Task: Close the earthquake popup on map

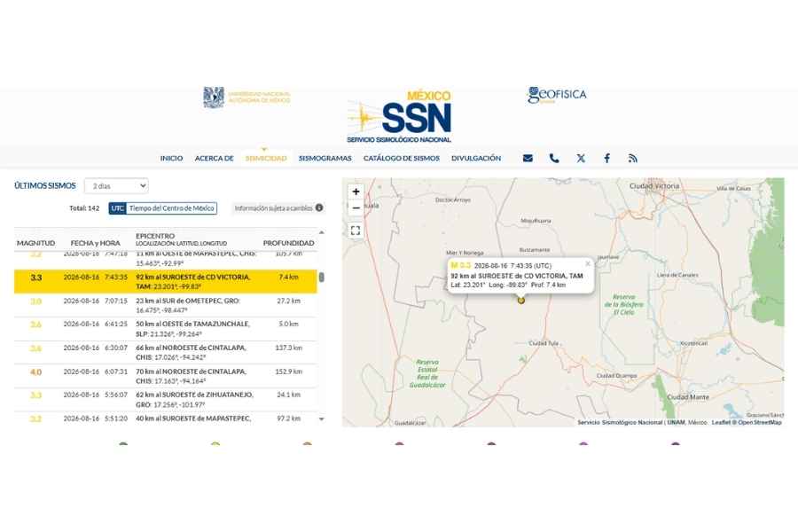Action: [x=588, y=263]
